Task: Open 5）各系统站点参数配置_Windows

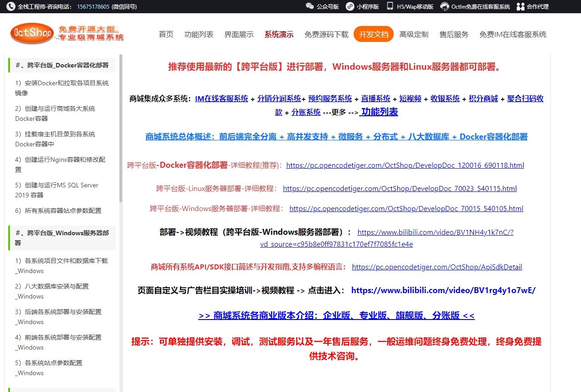Action: pyautogui.click(x=49, y=368)
